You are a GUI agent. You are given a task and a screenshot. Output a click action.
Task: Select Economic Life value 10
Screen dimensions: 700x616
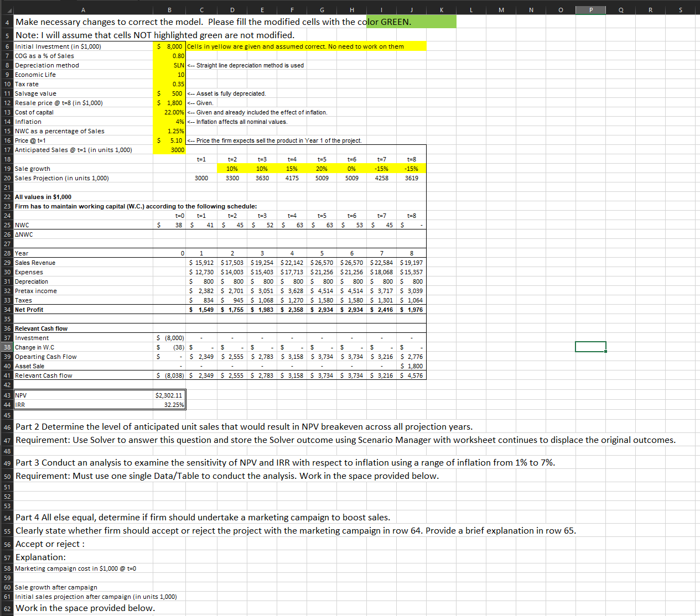pos(169,75)
